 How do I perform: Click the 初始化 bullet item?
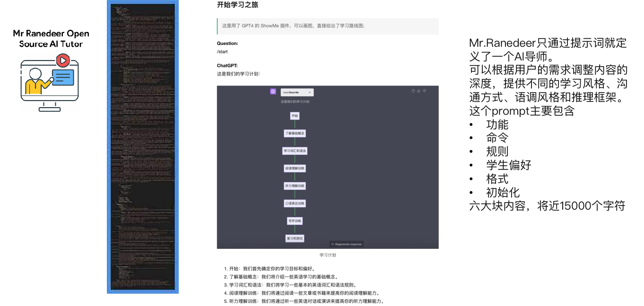[503, 193]
